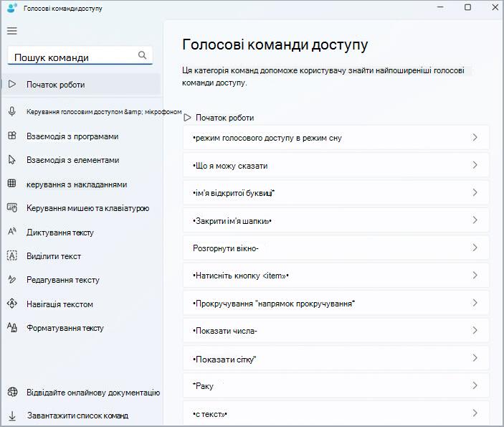Expand chevron on the с текст row
This screenshot has height=427, width=504.
point(475,413)
